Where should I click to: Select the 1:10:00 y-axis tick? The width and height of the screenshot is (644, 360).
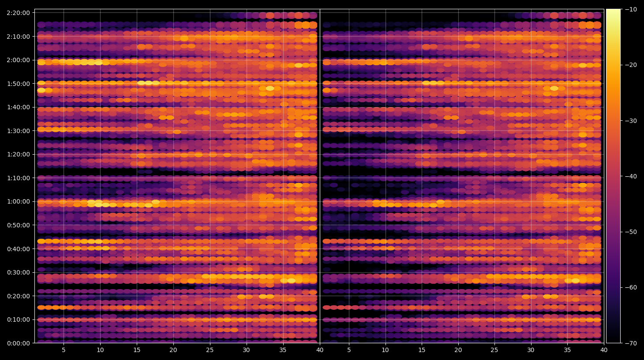19,178
